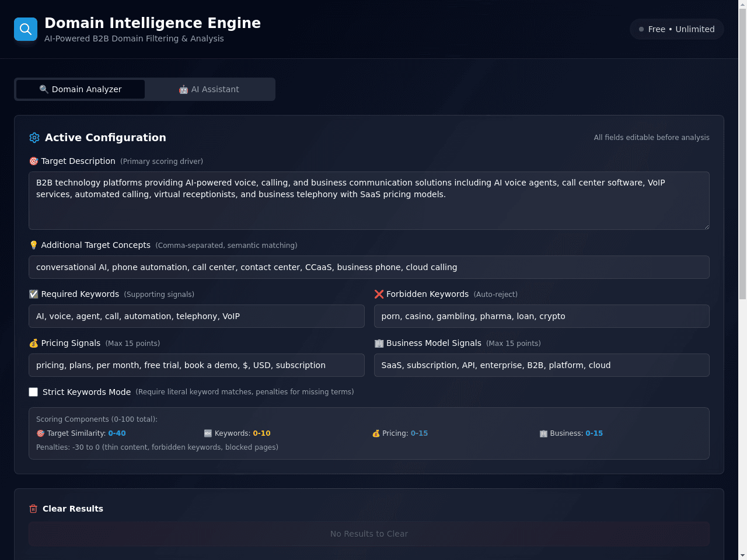Edit the Additional Target Concepts field
The height and width of the screenshot is (560, 747).
coord(369,267)
